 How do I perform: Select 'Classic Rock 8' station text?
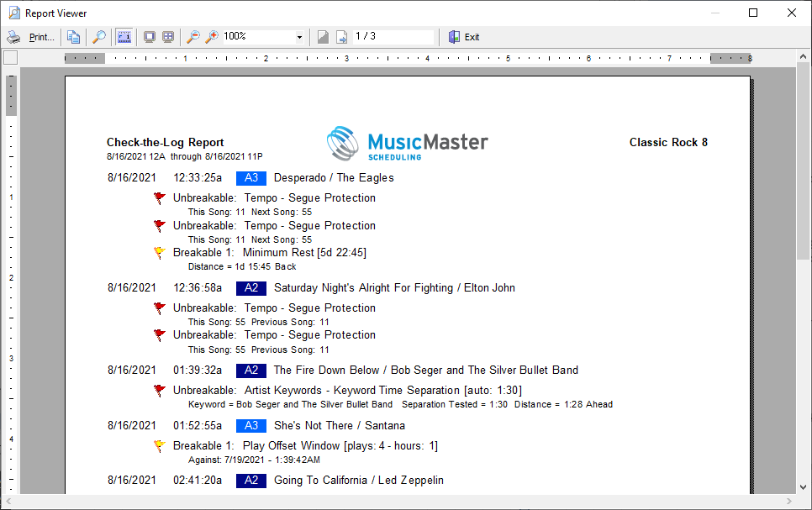[x=668, y=142]
